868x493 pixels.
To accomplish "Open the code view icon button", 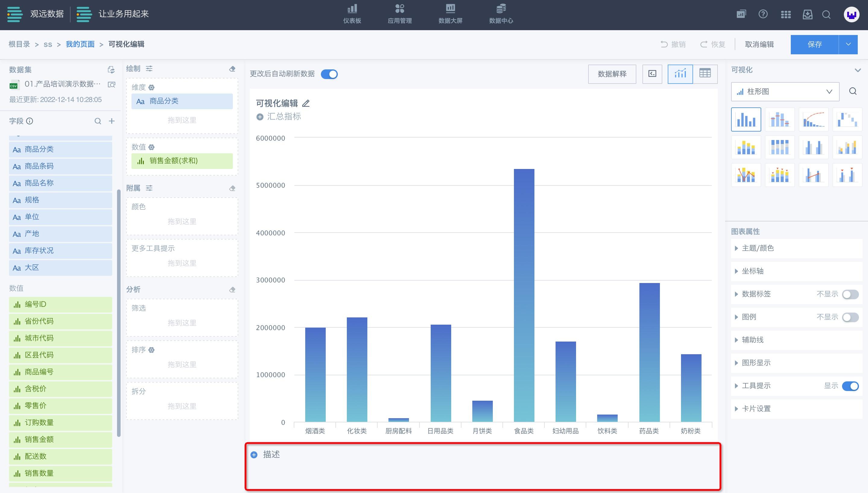I will pyautogui.click(x=652, y=74).
